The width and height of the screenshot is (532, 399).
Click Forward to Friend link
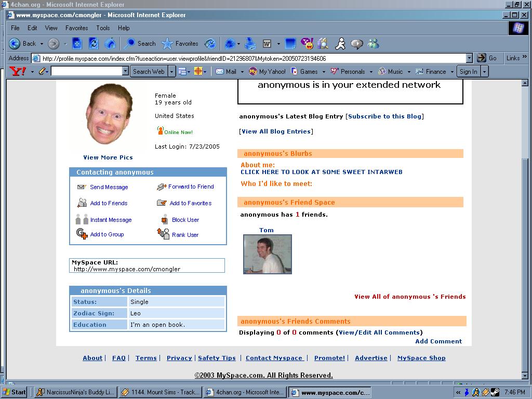(191, 187)
